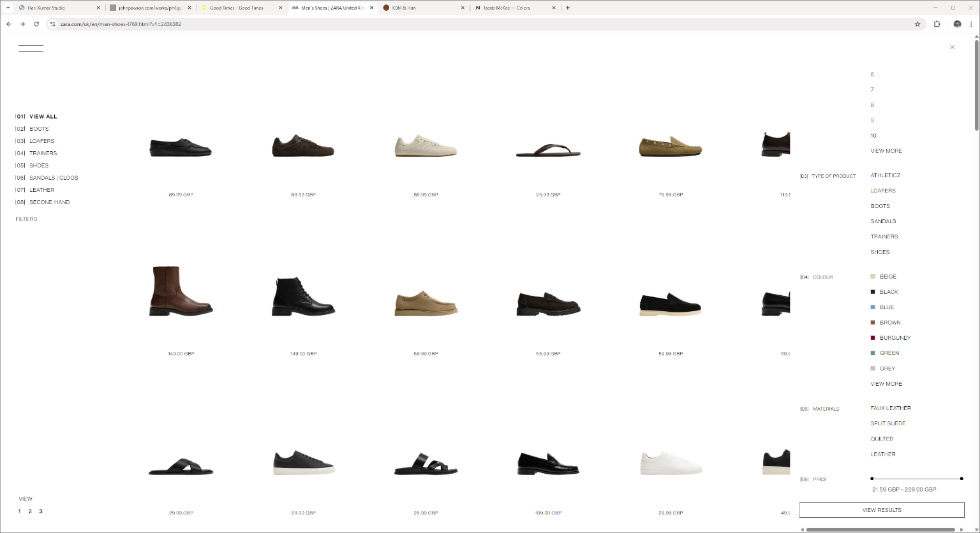Expand View More under colour list
980x533 pixels.
click(x=886, y=384)
